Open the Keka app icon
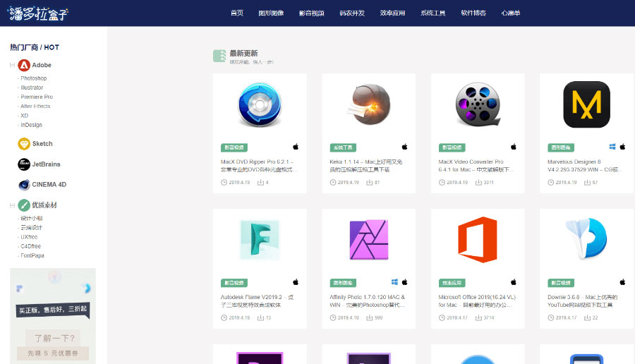 point(368,105)
